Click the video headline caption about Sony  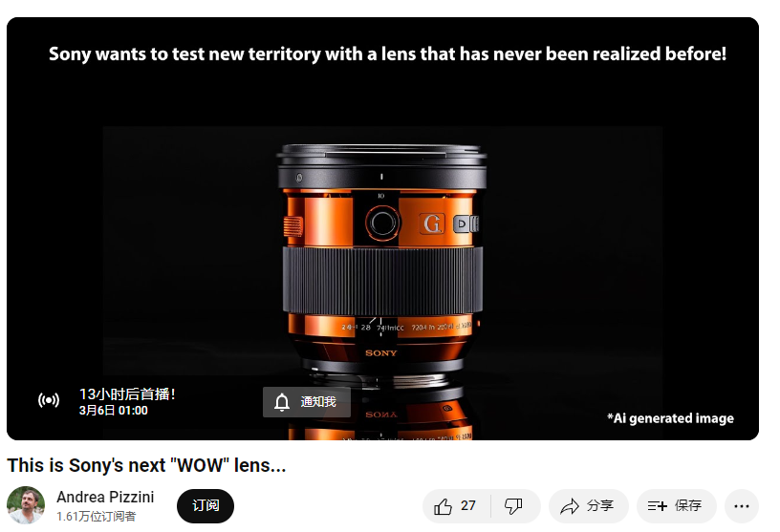387,53
